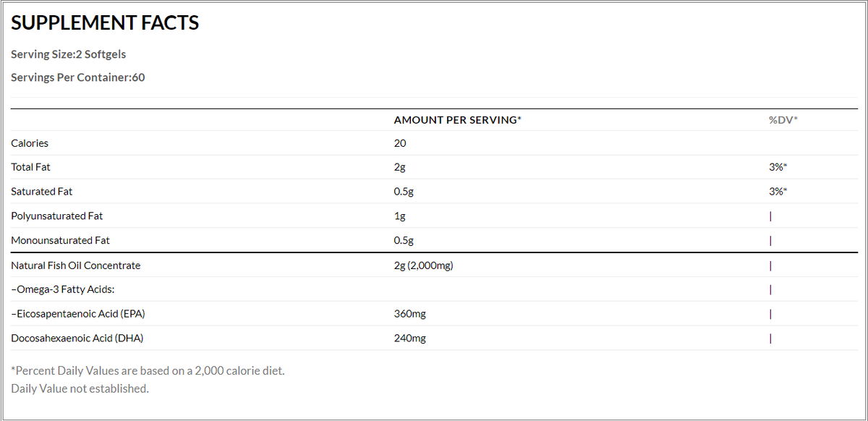Select the Serving Size 2 Softgels text
868x421 pixels.
[x=69, y=54]
